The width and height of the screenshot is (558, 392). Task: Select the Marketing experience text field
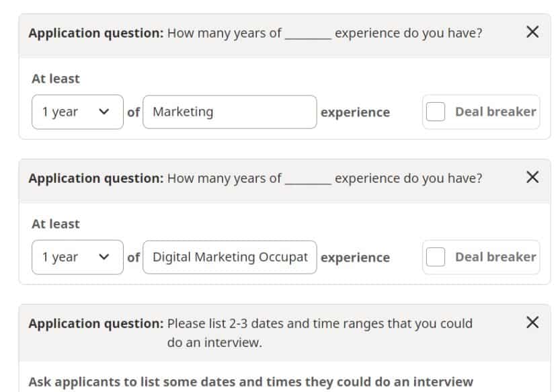230,112
